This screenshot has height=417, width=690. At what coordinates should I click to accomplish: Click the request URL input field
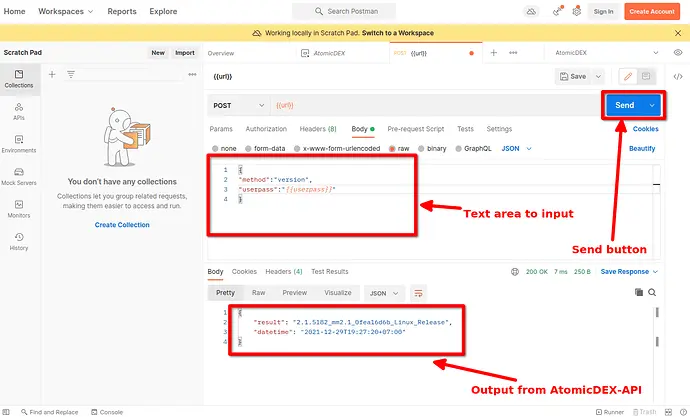click(x=430, y=105)
